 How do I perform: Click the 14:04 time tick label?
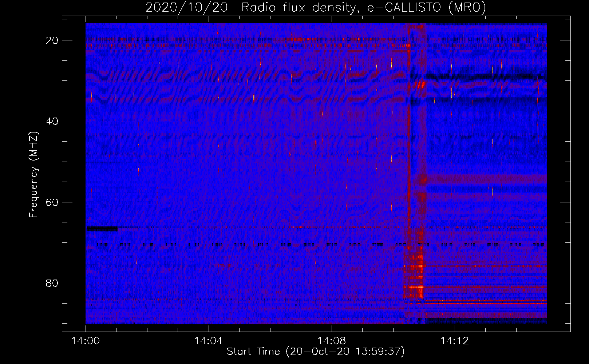(209, 341)
